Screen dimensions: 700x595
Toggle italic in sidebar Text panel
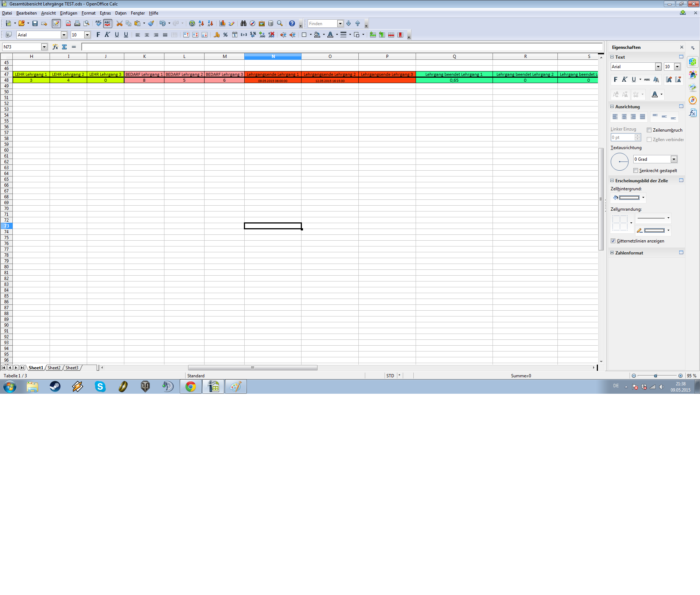(625, 79)
